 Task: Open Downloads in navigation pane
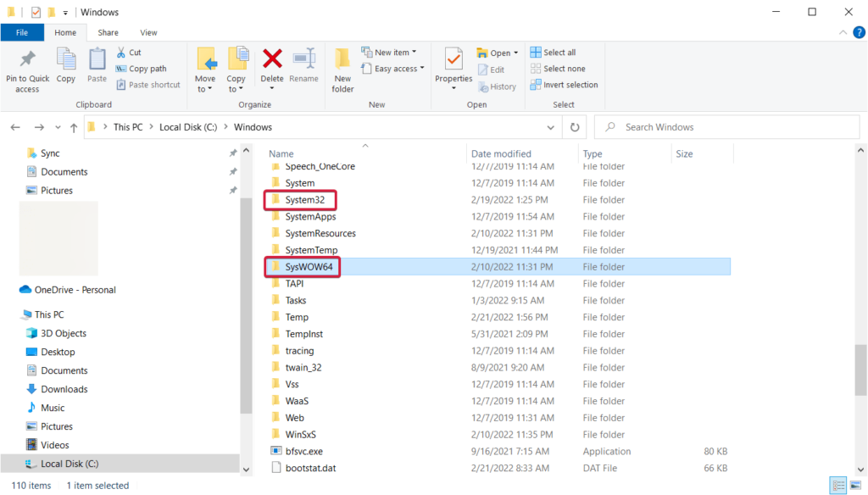[x=64, y=389]
